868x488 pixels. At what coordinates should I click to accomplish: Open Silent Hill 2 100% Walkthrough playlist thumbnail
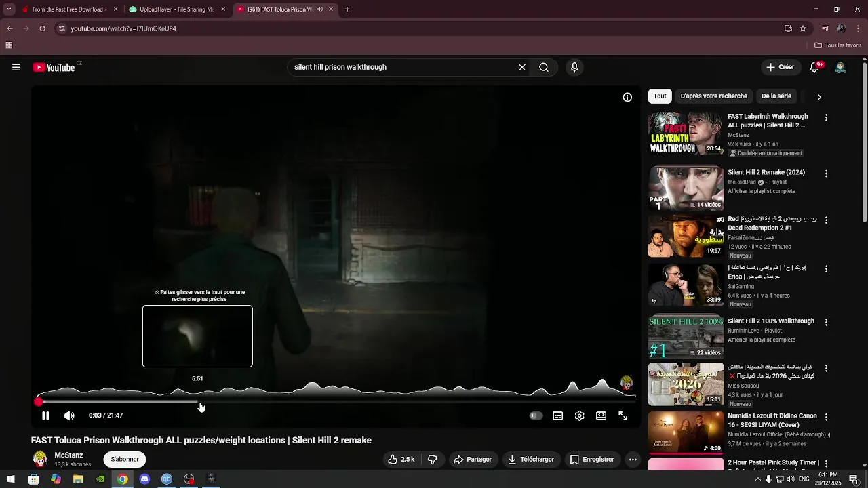(686, 338)
